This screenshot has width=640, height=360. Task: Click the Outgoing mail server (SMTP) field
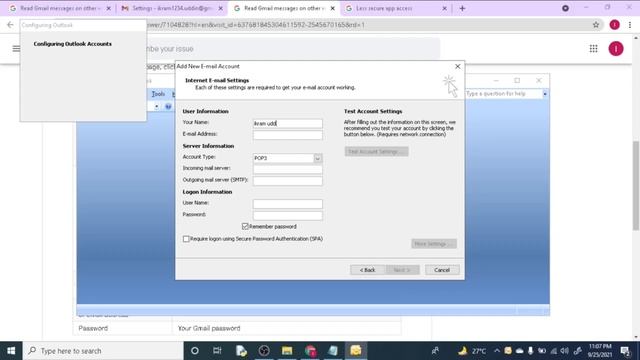click(x=287, y=180)
